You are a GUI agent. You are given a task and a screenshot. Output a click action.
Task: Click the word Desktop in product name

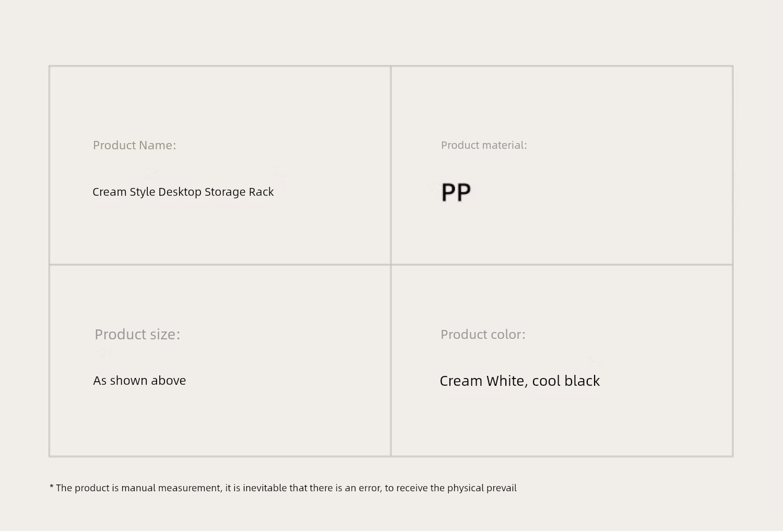[180, 192]
